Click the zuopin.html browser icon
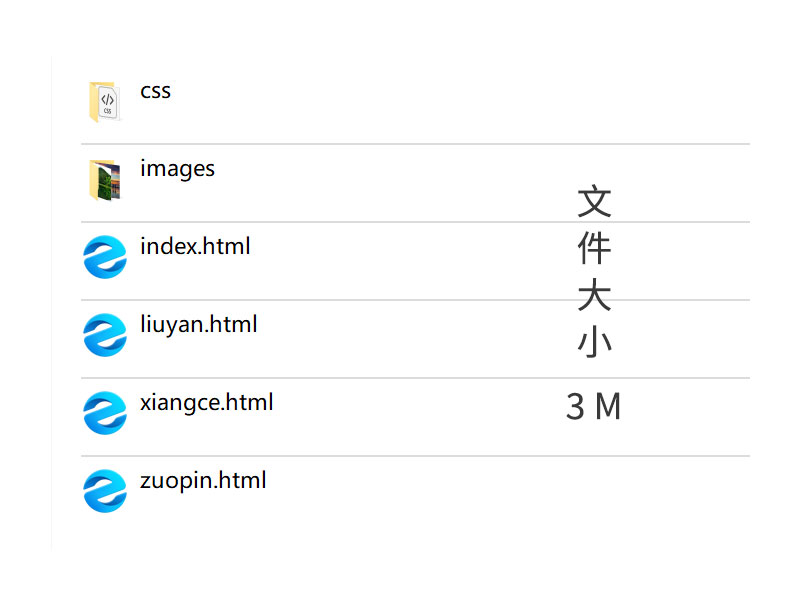 coord(104,491)
